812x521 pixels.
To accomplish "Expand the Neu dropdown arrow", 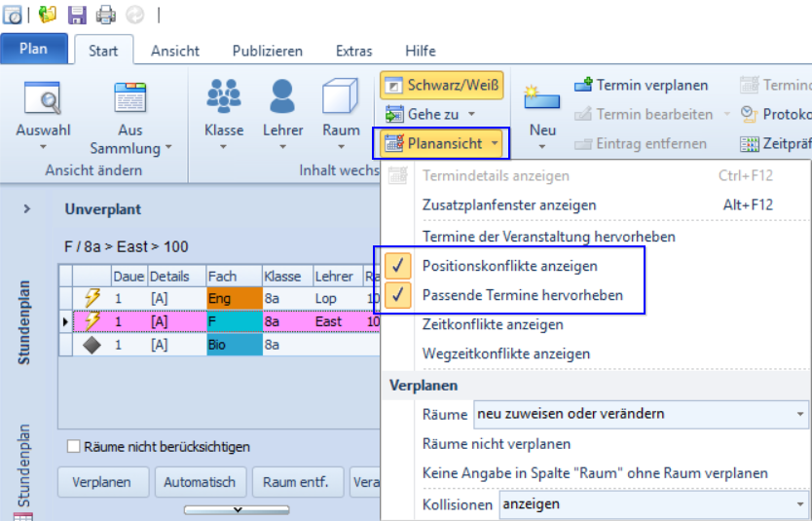I will click(542, 147).
